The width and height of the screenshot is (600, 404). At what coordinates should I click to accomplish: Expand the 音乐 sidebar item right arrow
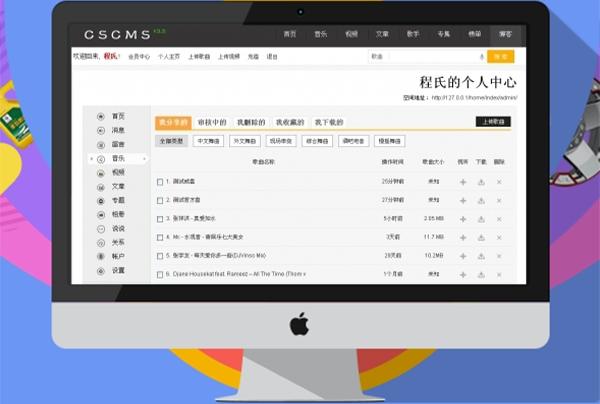tap(144, 159)
